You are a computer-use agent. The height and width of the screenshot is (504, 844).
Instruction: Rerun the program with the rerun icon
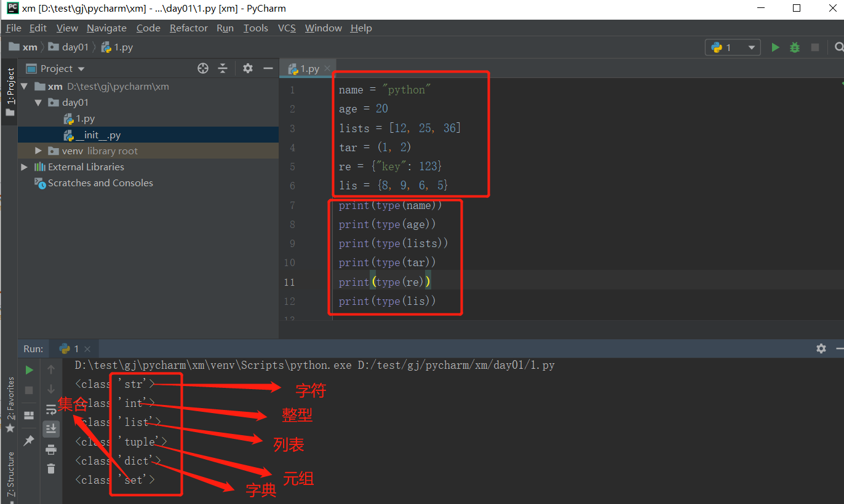(28, 369)
